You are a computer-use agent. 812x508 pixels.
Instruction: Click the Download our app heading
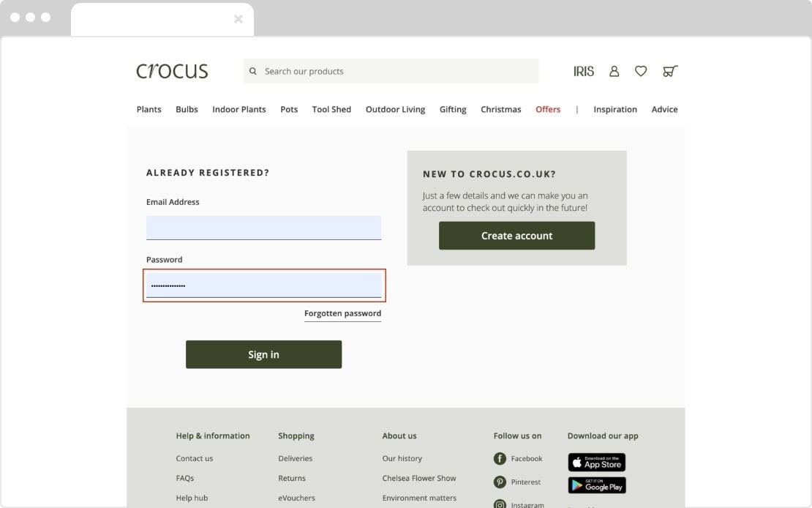tap(603, 436)
